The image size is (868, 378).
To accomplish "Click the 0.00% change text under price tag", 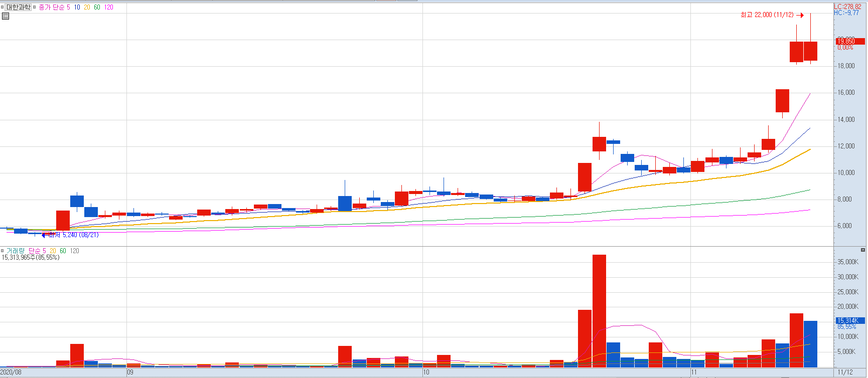I will point(845,47).
